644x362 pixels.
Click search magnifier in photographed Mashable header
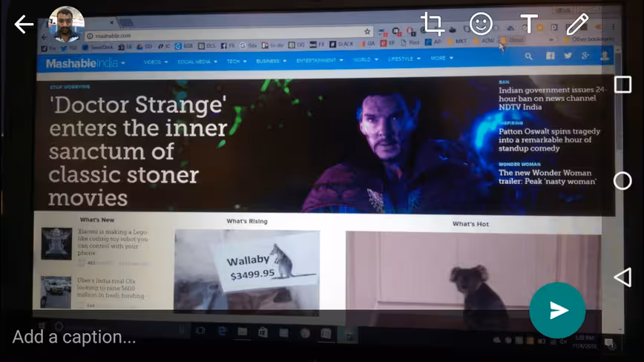(528, 56)
